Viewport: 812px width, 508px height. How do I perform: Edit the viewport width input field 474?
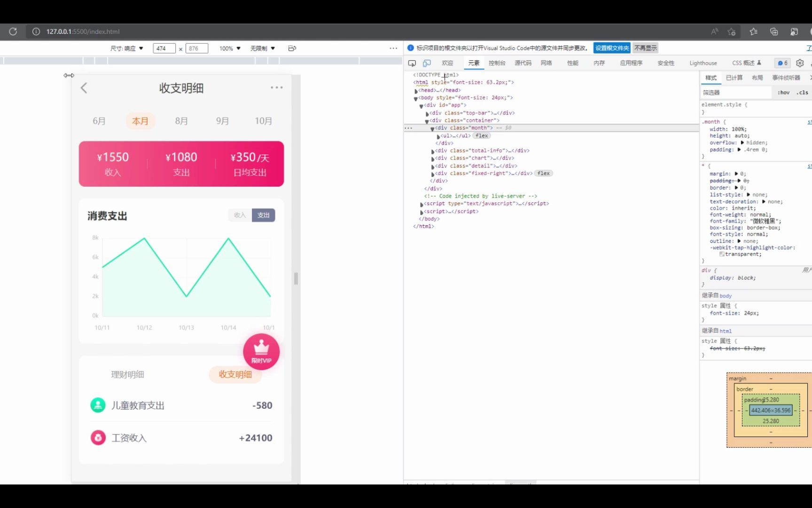pyautogui.click(x=164, y=48)
